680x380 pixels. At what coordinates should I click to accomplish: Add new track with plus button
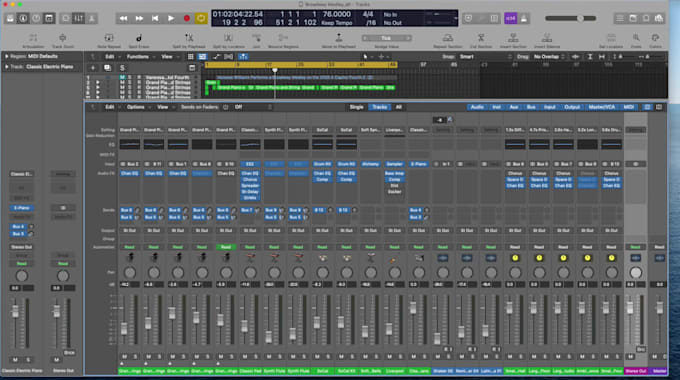tap(93, 68)
